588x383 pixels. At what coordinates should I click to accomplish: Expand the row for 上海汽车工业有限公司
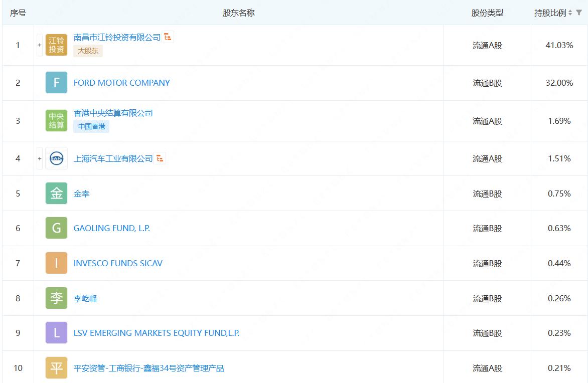pos(39,158)
